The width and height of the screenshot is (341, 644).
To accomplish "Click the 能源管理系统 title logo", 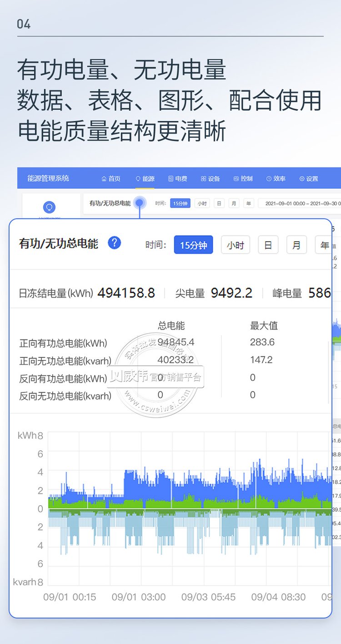I will tap(48, 178).
